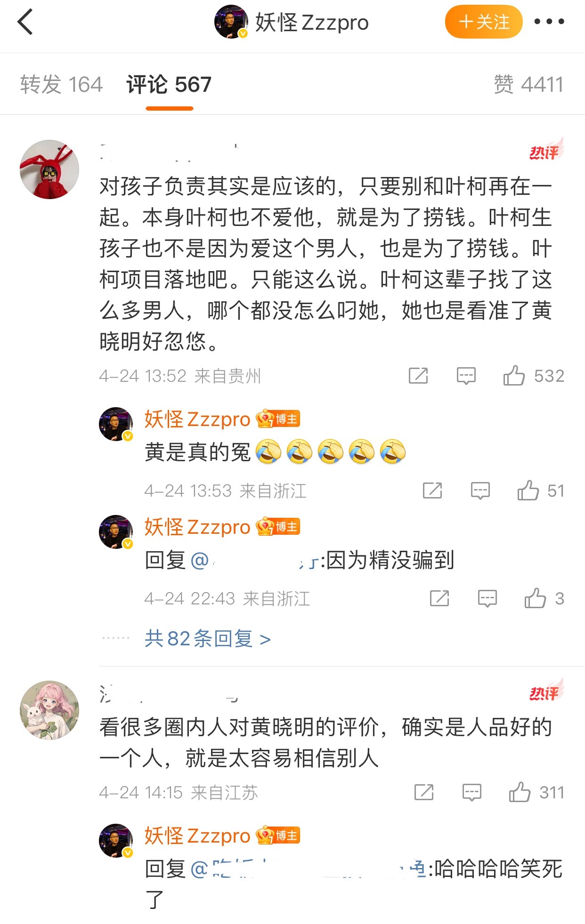585x924 pixels.
Task: Select the 评论 567 tab
Action: coord(169,85)
